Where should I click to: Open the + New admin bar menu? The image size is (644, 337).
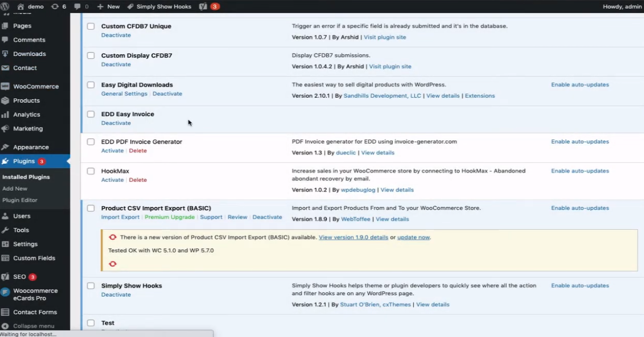tap(108, 6)
